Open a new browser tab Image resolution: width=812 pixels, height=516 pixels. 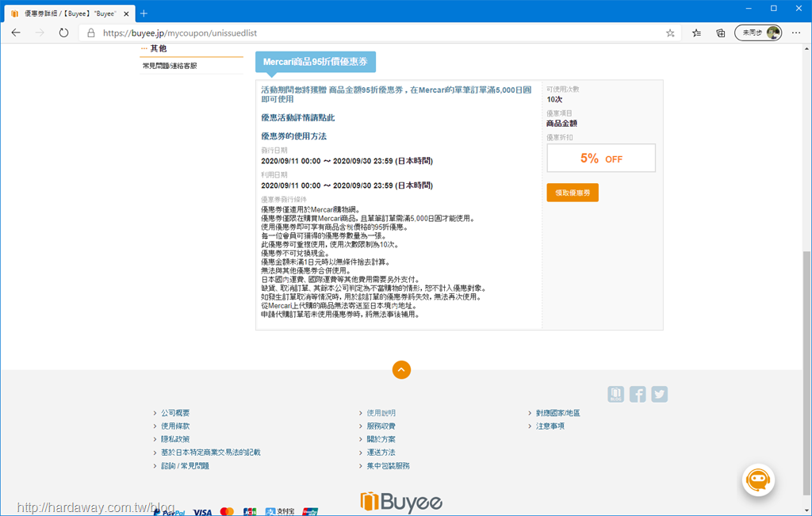[144, 13]
